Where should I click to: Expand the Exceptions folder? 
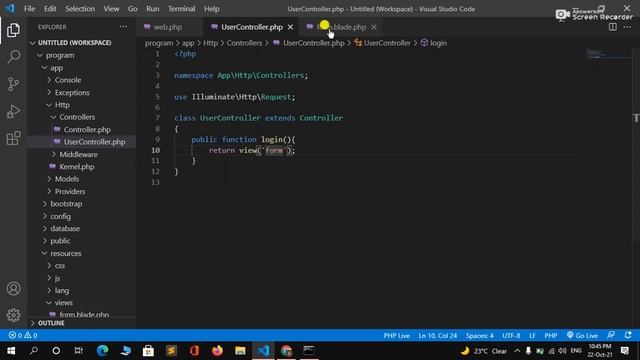72,93
